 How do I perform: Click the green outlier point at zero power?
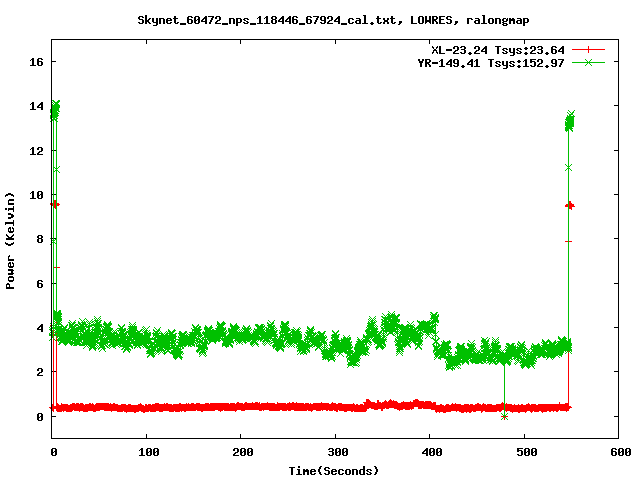click(504, 416)
